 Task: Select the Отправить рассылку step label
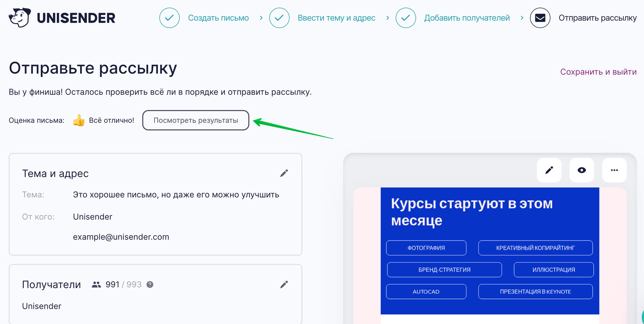[598, 18]
